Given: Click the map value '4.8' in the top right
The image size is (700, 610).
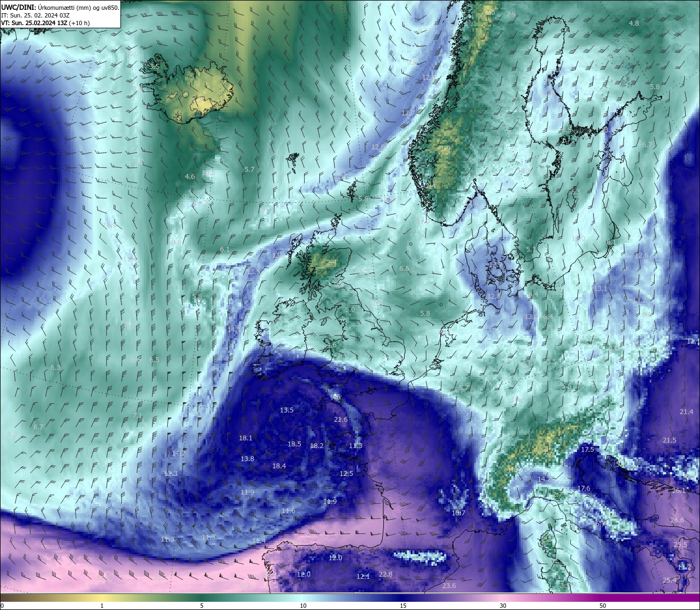Looking at the screenshot, I should tap(634, 24).
